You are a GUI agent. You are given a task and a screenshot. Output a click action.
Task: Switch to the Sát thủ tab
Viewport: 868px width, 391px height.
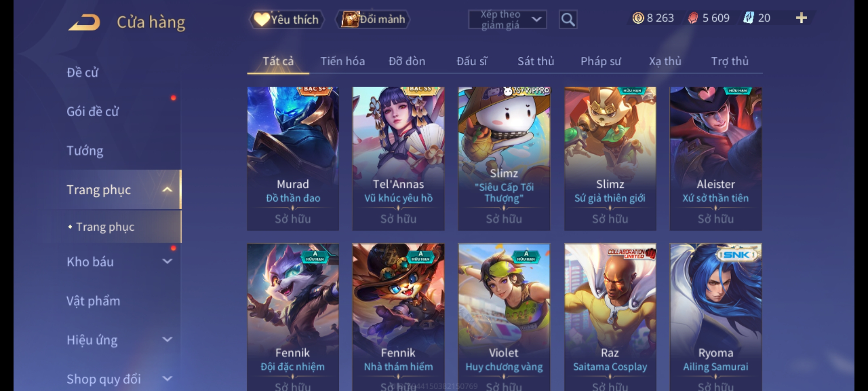pos(536,62)
